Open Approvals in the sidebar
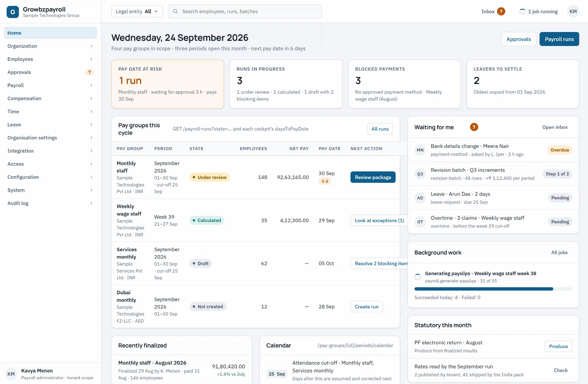This screenshot has width=588, height=384. pyautogui.click(x=50, y=72)
